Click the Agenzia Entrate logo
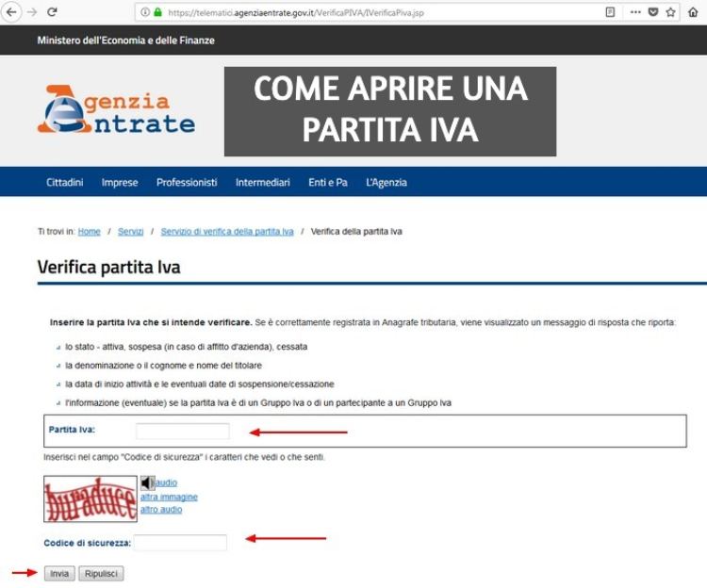Image resolution: width=707 pixels, height=588 pixels. pos(117,110)
